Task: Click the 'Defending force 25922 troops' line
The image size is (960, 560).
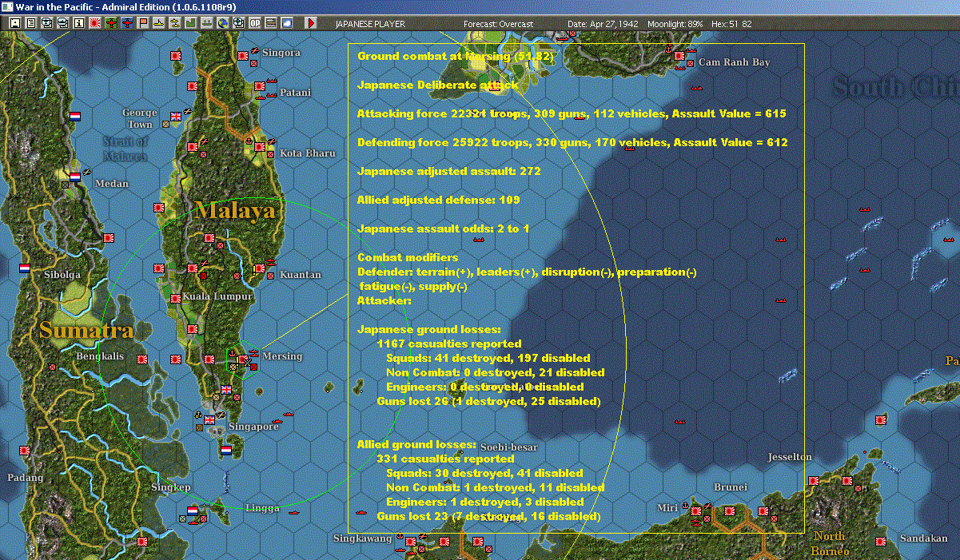Action: coord(572,143)
